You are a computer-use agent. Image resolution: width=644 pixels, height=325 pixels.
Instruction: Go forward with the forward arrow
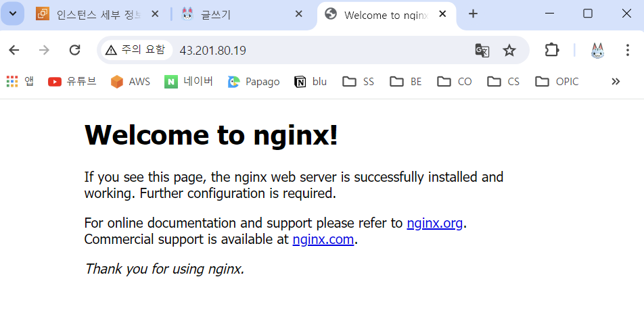[x=44, y=50]
